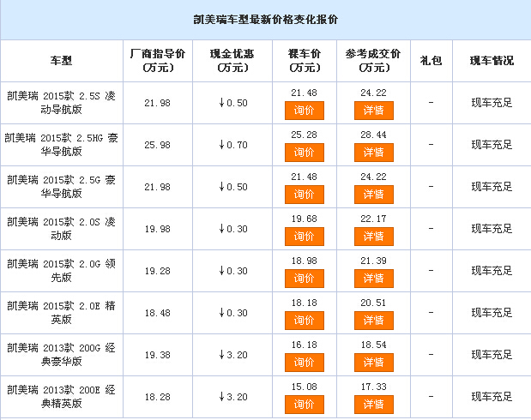Click the 厂商指导价 column header
The width and height of the screenshot is (531, 420).
click(x=158, y=61)
